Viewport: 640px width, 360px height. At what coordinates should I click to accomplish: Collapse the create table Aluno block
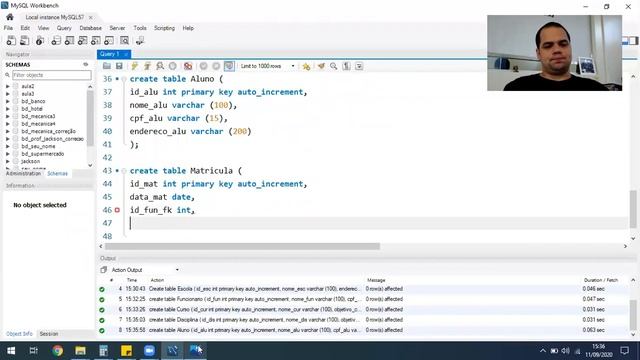[x=124, y=79]
